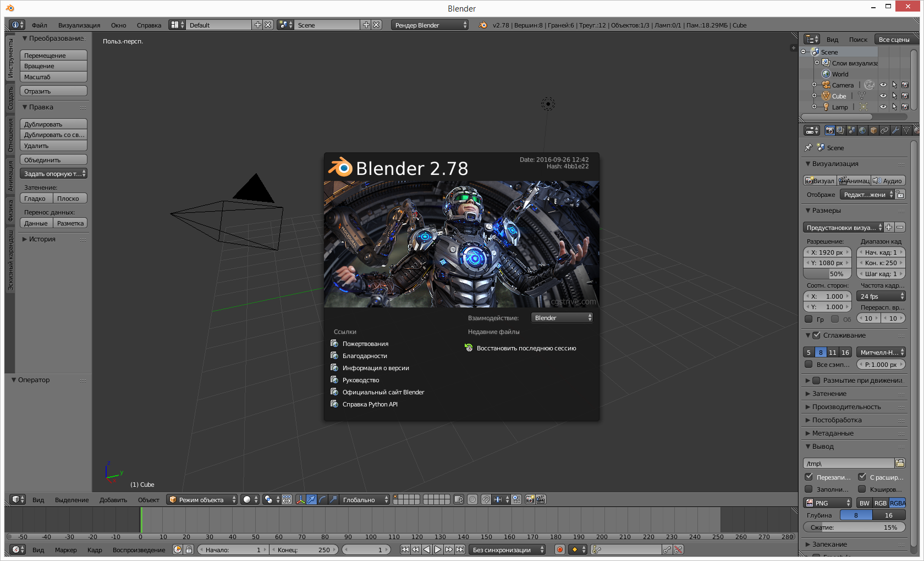
Task: Click the Удалить button
Action: point(53,145)
